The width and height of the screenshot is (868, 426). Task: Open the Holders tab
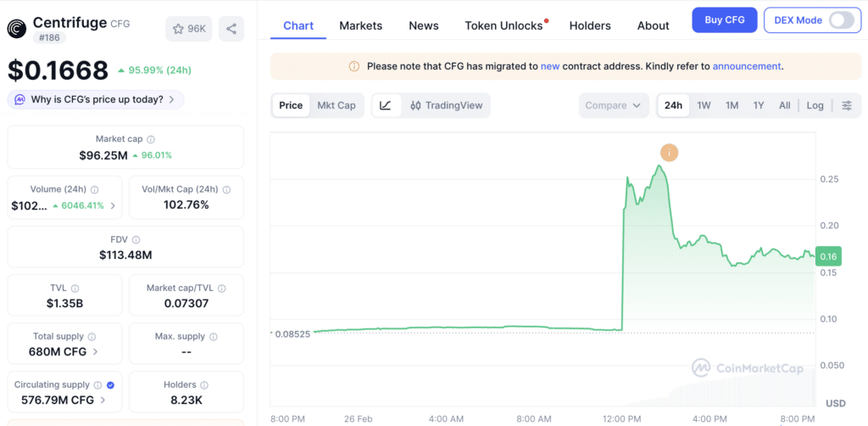point(590,25)
